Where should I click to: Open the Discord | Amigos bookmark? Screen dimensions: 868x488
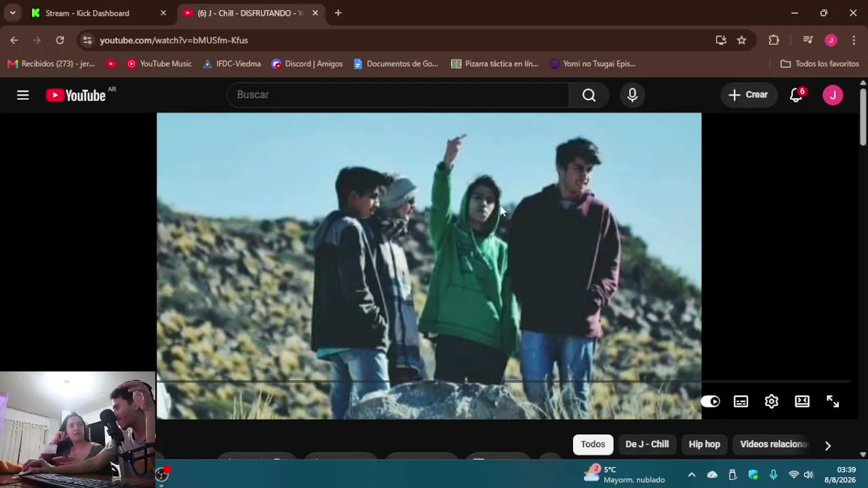(x=307, y=64)
